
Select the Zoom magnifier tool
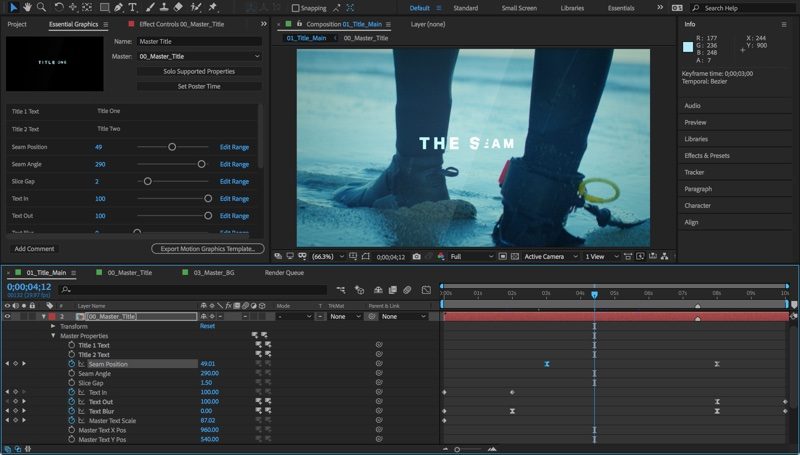(40, 7)
